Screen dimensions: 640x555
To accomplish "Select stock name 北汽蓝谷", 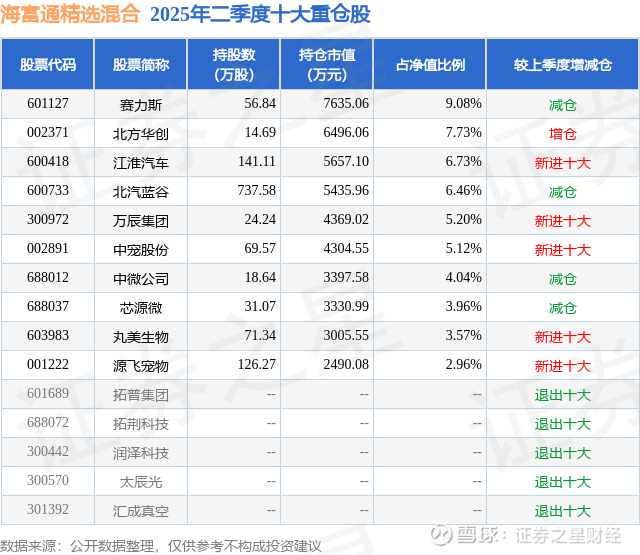I will 141,192.
